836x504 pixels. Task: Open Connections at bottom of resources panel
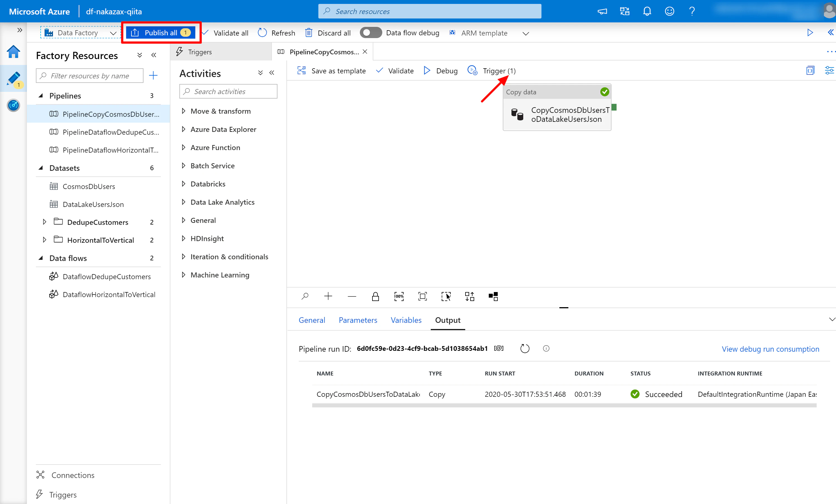(x=66, y=475)
